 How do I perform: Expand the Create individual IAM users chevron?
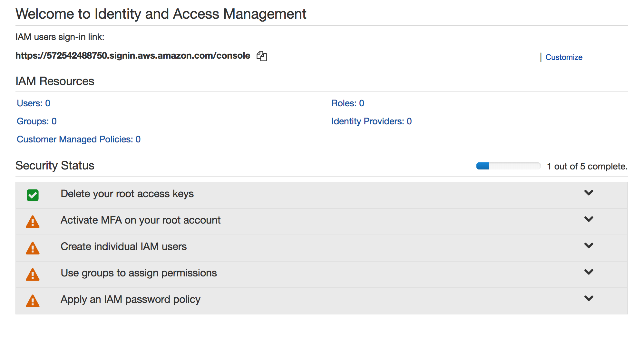point(589,245)
